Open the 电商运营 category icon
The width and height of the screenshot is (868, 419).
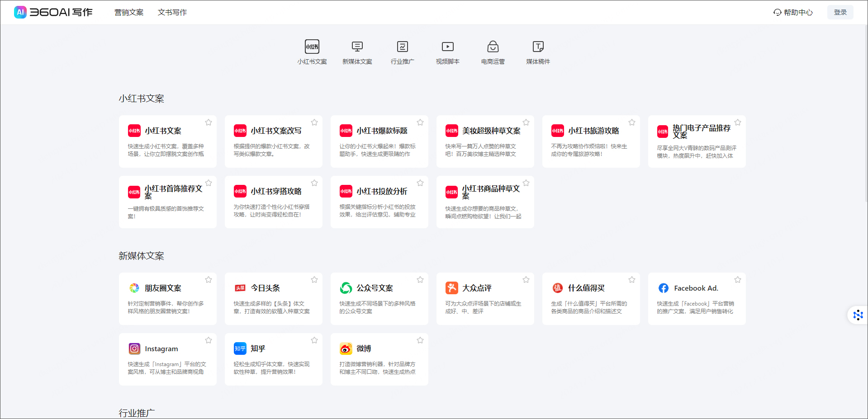pyautogui.click(x=493, y=46)
